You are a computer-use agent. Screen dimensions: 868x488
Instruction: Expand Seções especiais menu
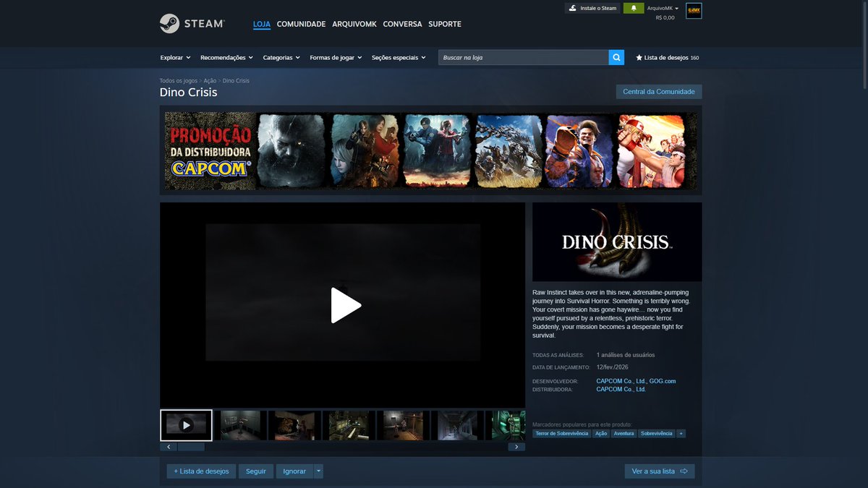[399, 57]
